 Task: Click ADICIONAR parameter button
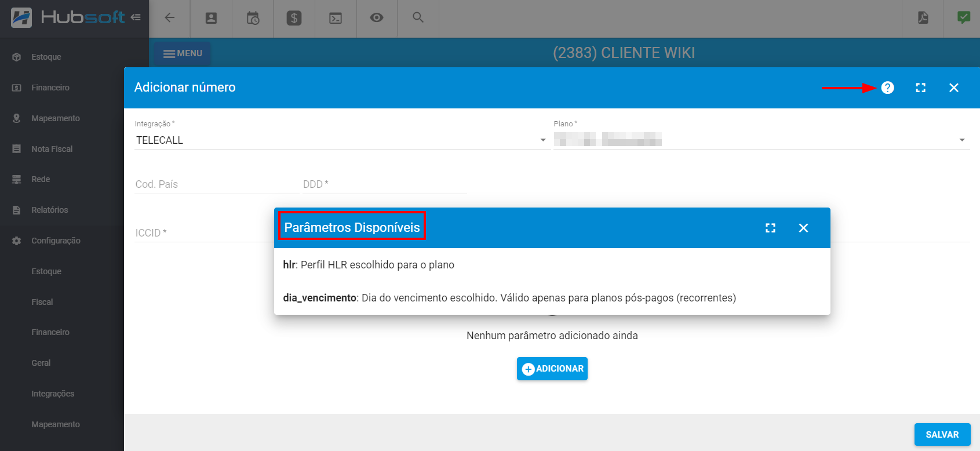552,369
